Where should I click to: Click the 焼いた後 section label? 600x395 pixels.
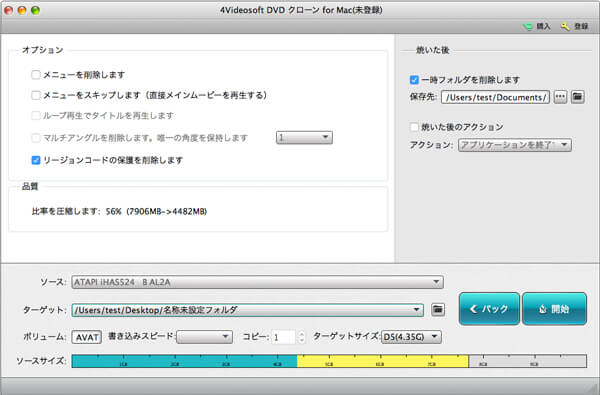(x=432, y=50)
